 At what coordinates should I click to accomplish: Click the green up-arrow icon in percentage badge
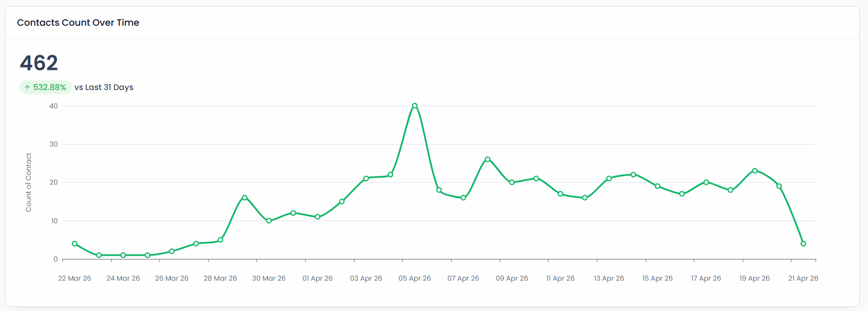[27, 87]
